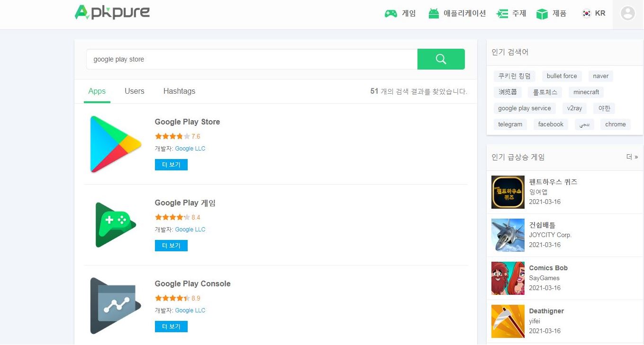Open the Deathigner game title
This screenshot has height=345, width=644.
(546, 311)
